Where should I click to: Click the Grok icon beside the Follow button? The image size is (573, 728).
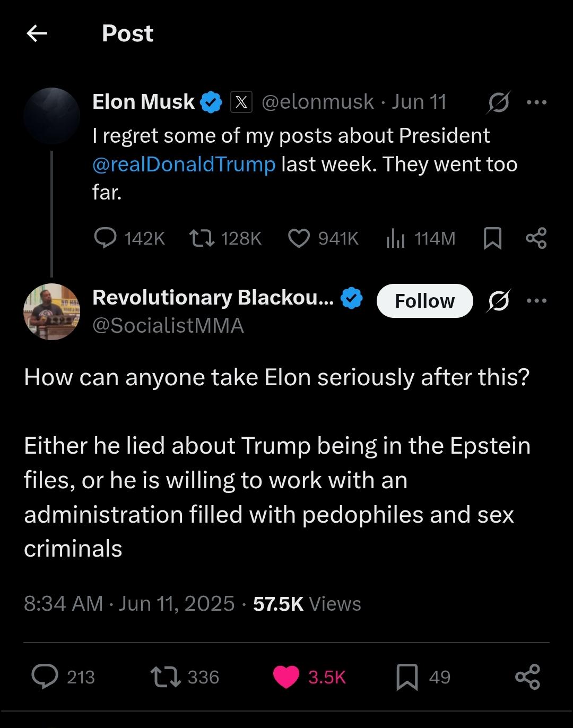click(x=499, y=301)
